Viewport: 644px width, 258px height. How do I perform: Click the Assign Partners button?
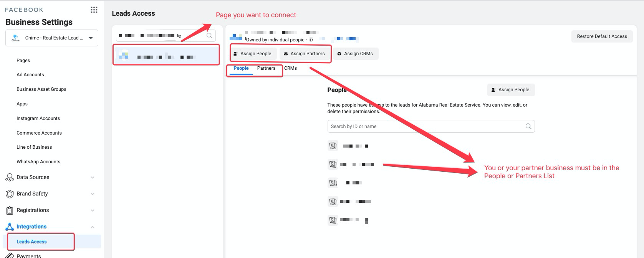point(304,54)
